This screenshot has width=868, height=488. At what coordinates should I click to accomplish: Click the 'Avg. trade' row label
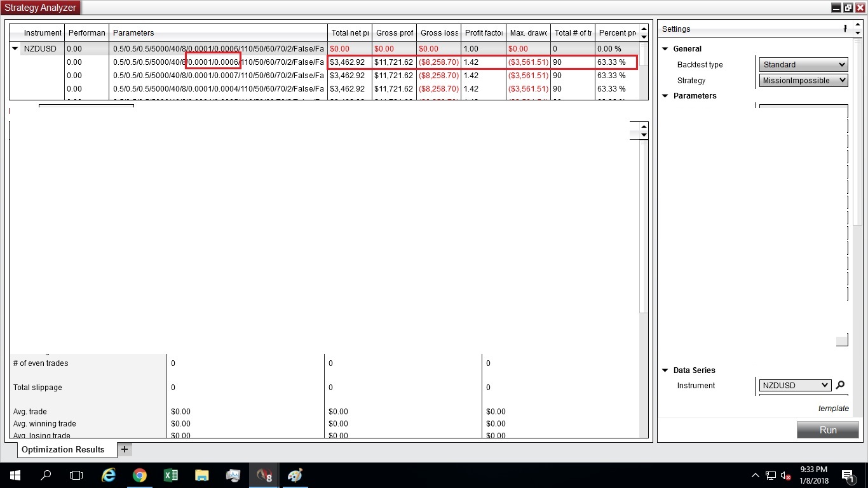click(x=30, y=412)
